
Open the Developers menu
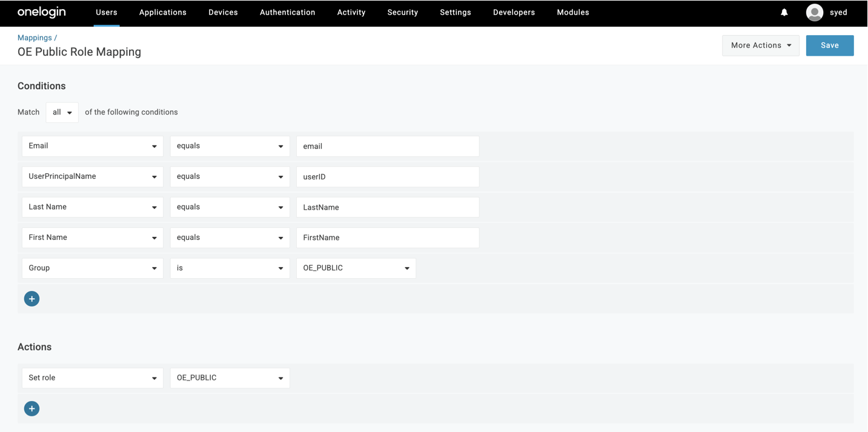514,12
